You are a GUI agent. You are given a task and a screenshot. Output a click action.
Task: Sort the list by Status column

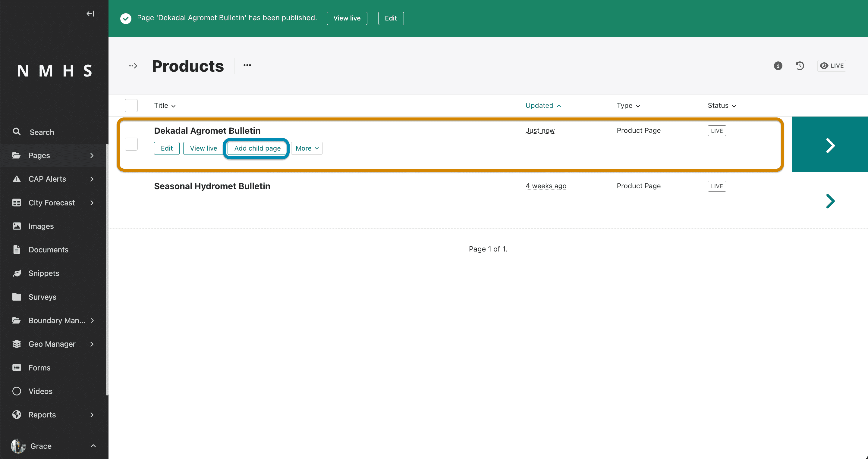click(x=722, y=105)
